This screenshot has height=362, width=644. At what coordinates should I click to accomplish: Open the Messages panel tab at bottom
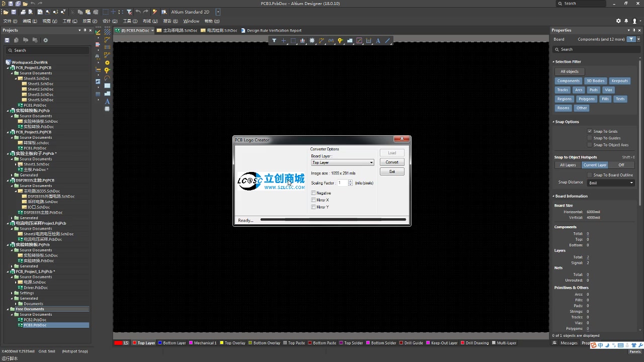(569, 343)
